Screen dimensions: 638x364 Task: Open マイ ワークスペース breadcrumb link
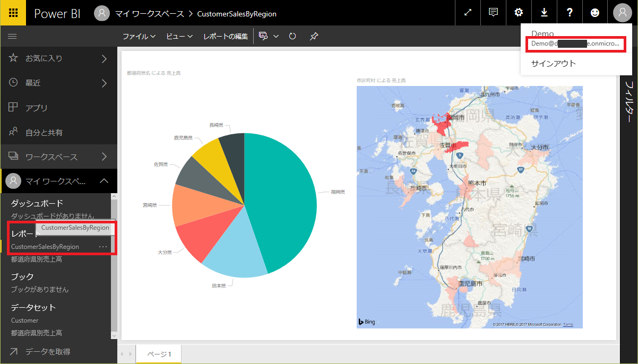(x=149, y=14)
